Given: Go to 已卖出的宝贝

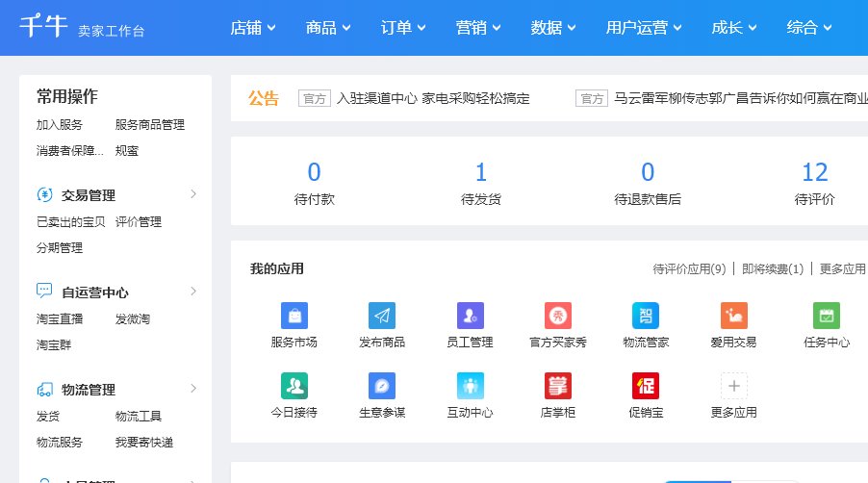Looking at the screenshot, I should (71, 222).
